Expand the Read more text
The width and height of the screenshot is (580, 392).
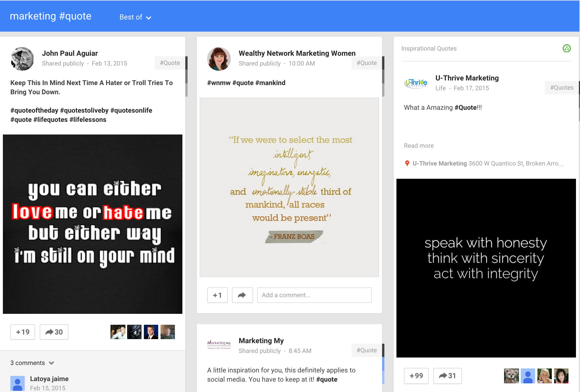point(419,145)
